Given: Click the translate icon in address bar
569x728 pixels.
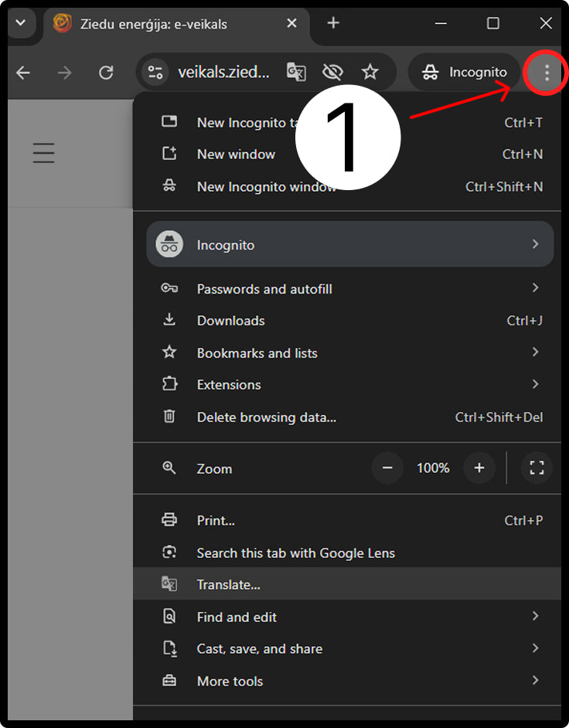Looking at the screenshot, I should tap(296, 73).
